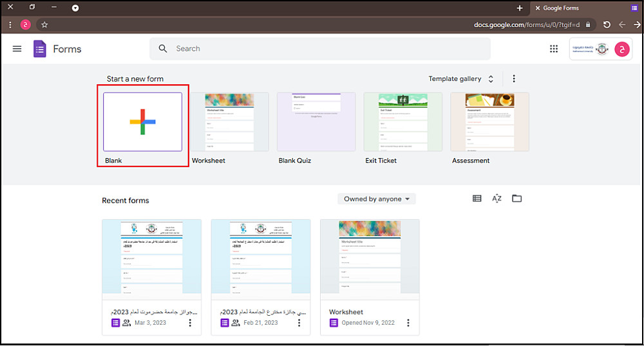
Task: Click the Forms file icon on Worksheet card
Action: click(x=334, y=323)
